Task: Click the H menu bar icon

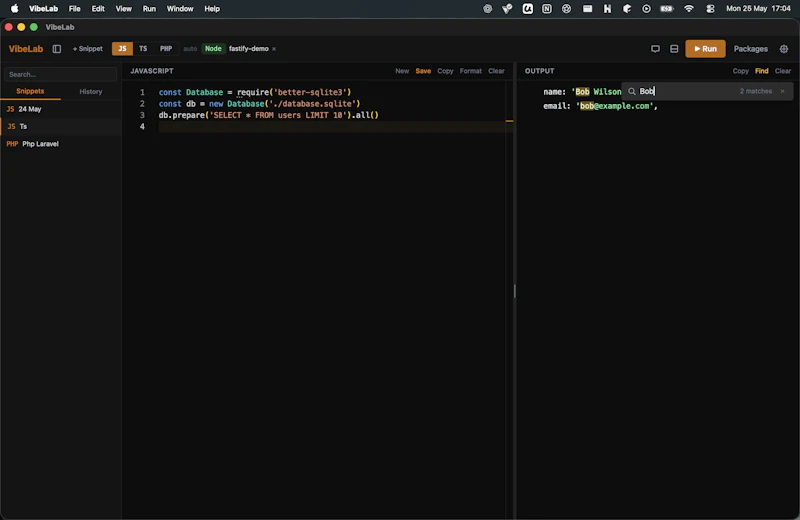Action: (607, 9)
